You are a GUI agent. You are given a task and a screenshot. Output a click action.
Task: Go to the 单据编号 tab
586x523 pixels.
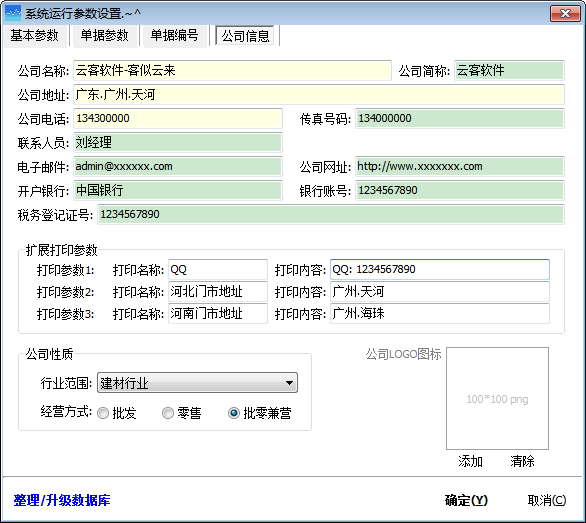175,36
